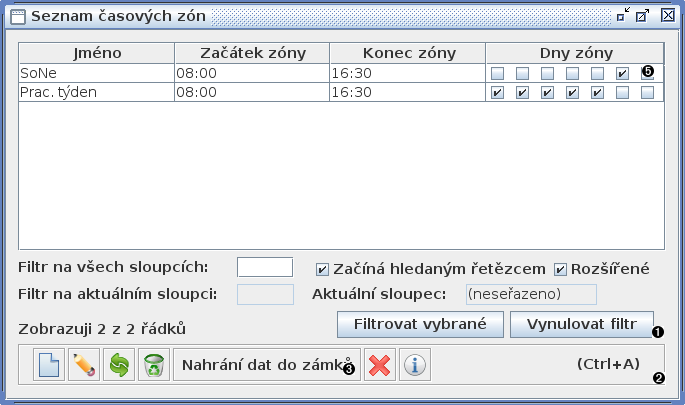The width and height of the screenshot is (685, 405).
Task: Click the pencil edit icon
Action: pos(84,365)
